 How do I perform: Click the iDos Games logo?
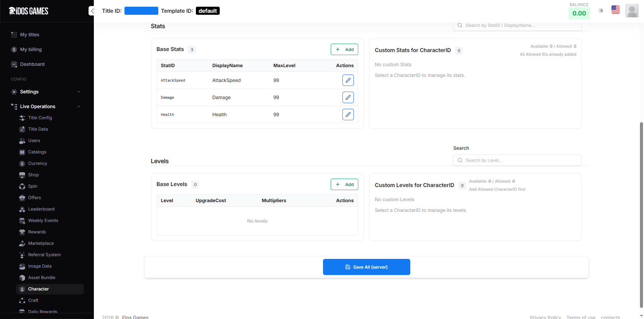click(29, 11)
